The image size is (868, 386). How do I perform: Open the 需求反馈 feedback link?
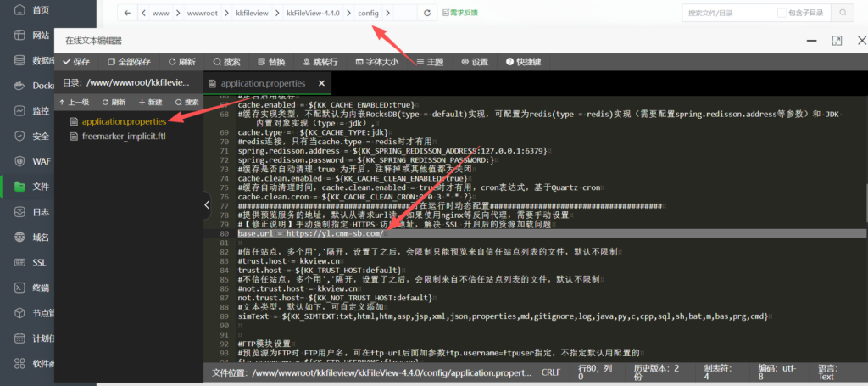tap(460, 12)
